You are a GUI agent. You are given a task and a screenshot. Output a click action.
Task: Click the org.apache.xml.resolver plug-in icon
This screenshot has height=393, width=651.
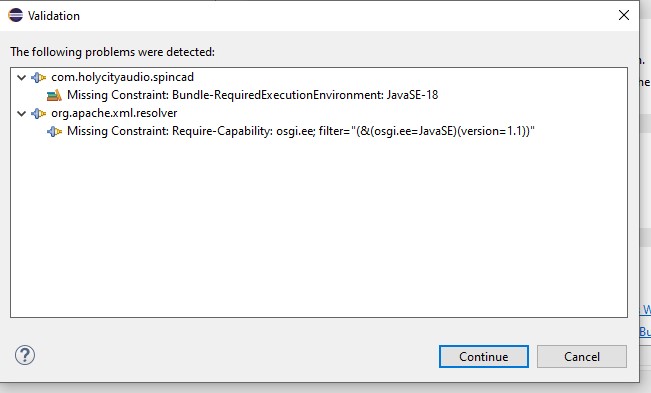39,113
